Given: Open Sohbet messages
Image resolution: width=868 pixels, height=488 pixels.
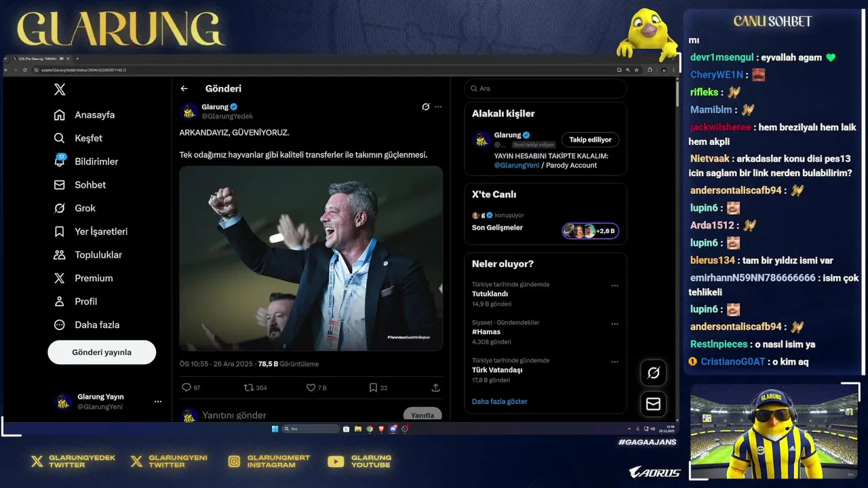Looking at the screenshot, I should click(80, 184).
